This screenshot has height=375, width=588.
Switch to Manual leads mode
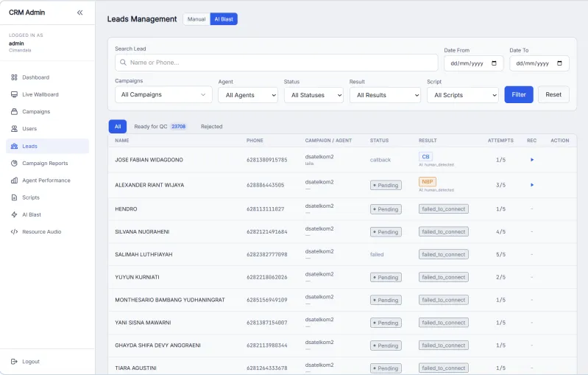[x=196, y=19]
